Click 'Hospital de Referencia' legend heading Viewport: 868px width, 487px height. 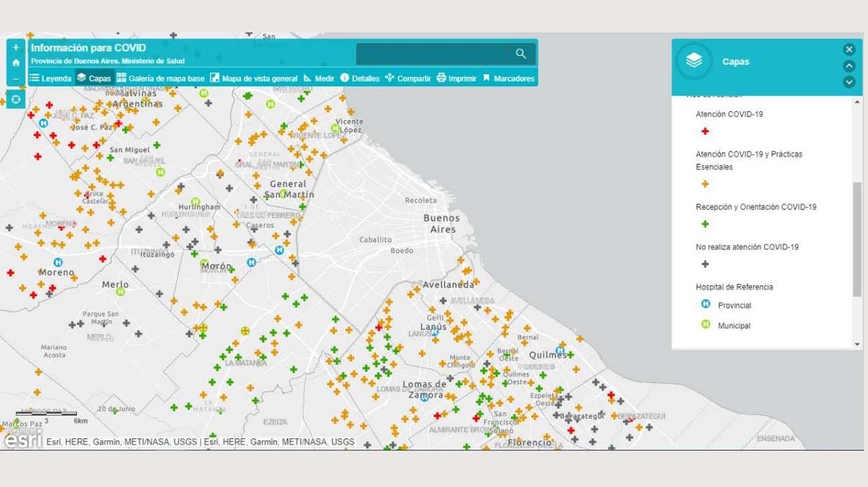[734, 287]
